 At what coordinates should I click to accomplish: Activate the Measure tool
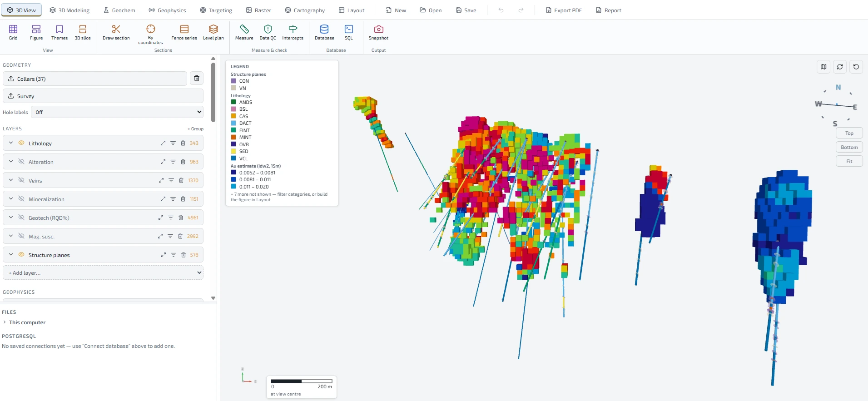click(x=244, y=32)
